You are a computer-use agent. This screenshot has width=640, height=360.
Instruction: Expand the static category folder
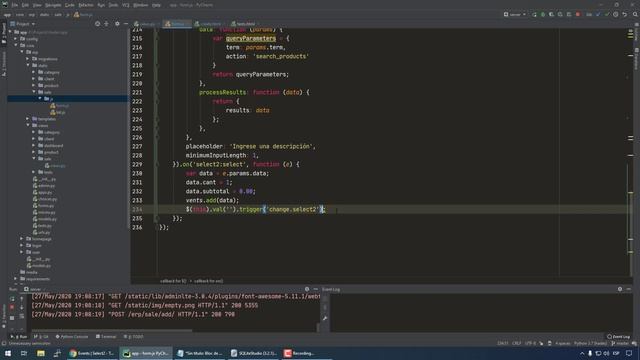pos(34,72)
